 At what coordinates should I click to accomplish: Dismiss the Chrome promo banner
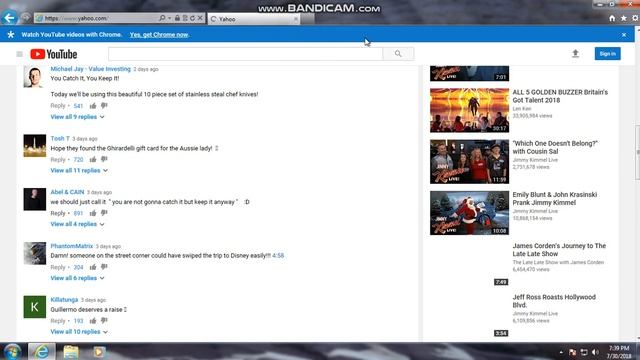[x=624, y=35]
